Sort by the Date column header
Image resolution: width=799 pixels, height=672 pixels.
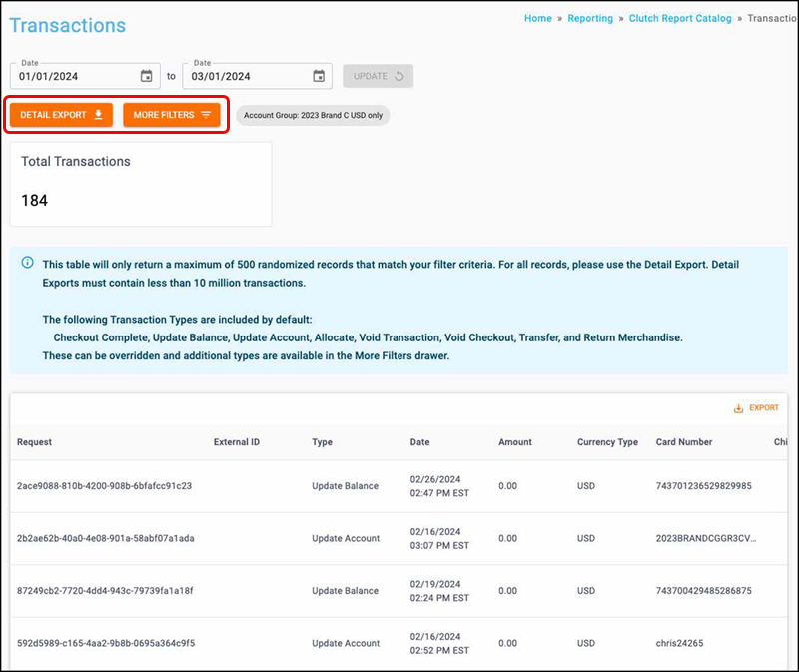pyautogui.click(x=419, y=442)
